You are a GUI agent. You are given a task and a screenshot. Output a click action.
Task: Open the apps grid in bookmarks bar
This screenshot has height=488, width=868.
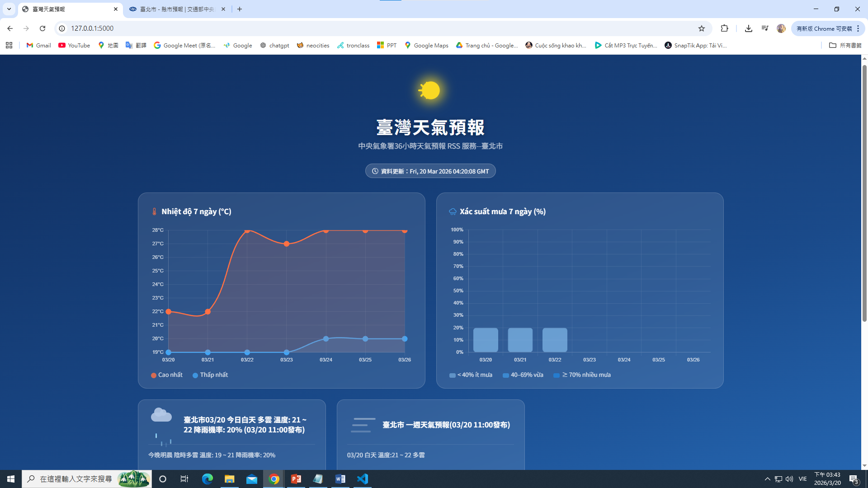click(x=9, y=45)
